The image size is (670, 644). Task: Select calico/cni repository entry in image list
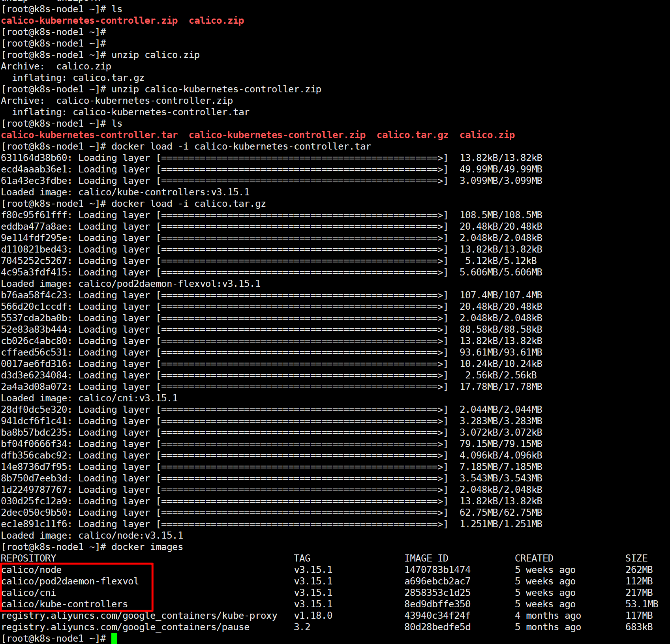tap(29, 593)
